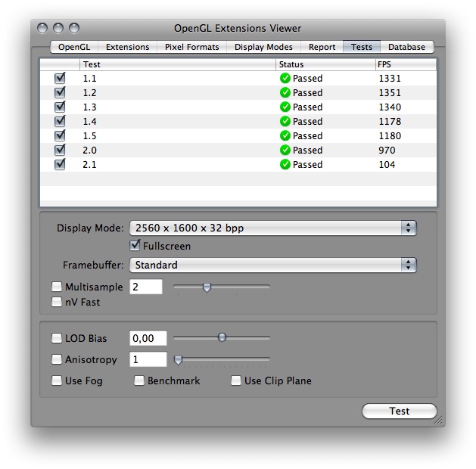Viewport: 476px width, 469px height.
Task: Click the green Passed icon for test 1.1
Action: (285, 78)
